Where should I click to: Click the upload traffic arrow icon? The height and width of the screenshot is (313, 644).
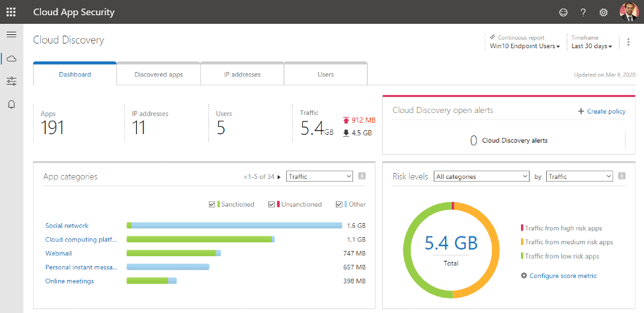click(346, 120)
